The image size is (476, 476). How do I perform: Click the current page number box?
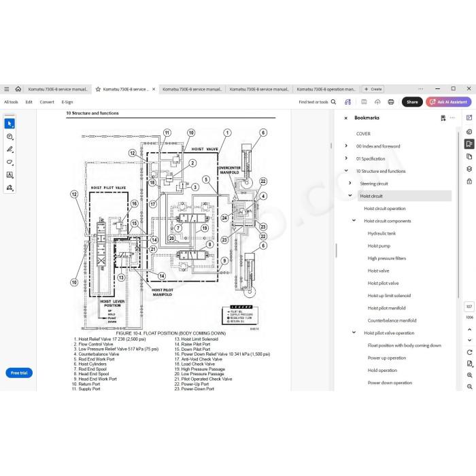coord(469,307)
